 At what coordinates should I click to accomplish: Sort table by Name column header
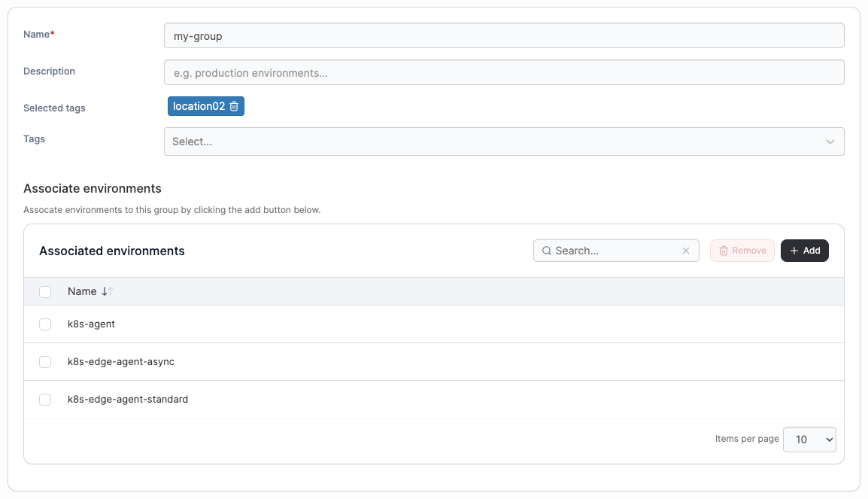tap(82, 291)
